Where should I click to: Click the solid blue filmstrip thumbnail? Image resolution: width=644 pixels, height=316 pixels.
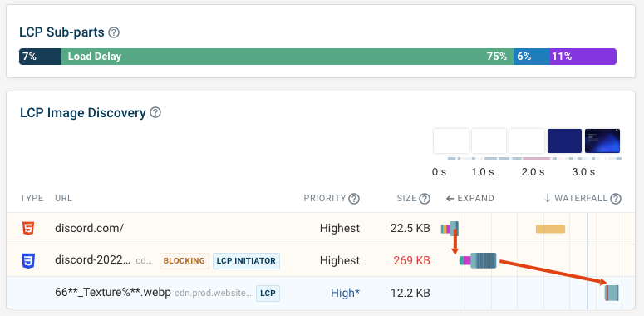point(564,141)
